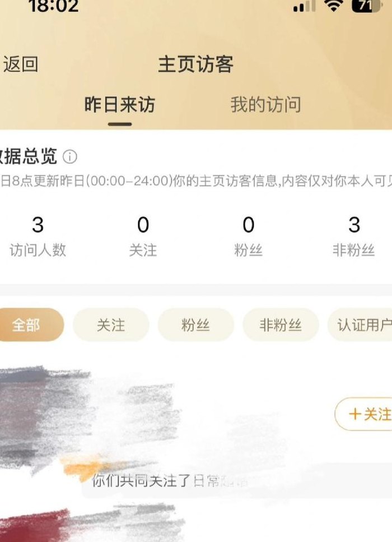Tap the battery indicator icon
This screenshot has height=542, width=392.
tap(366, 6)
